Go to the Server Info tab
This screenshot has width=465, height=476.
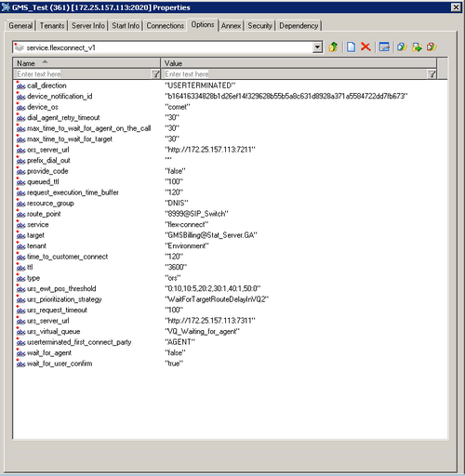pos(88,26)
